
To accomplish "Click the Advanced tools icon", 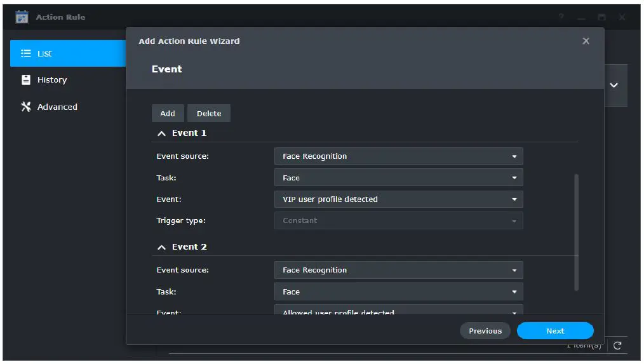I will click(x=26, y=107).
